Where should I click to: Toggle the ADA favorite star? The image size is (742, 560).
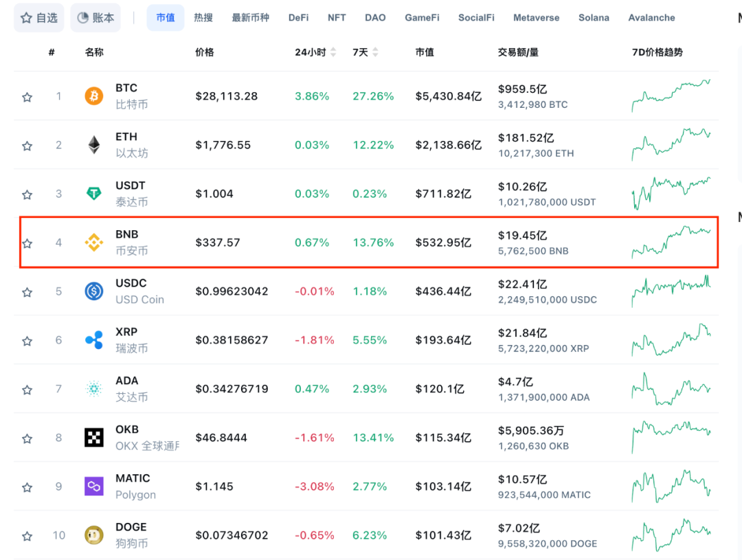tap(27, 390)
